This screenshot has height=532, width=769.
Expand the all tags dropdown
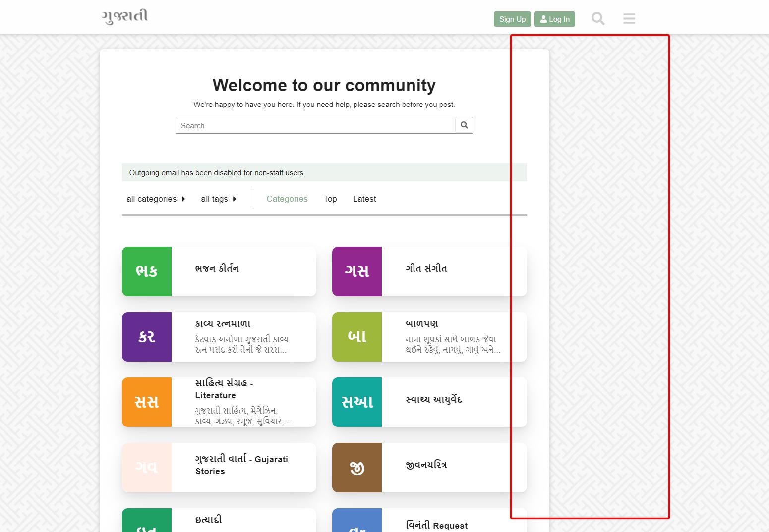219,199
